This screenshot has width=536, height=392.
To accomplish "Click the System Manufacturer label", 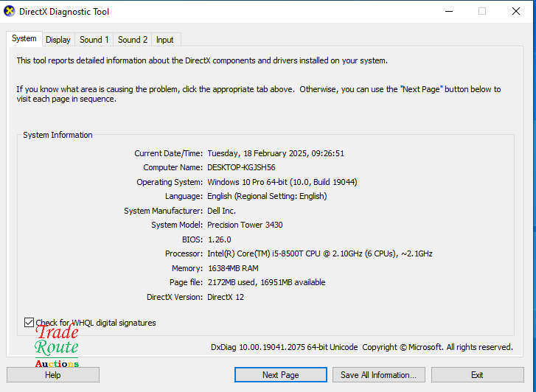I will coord(164,211).
